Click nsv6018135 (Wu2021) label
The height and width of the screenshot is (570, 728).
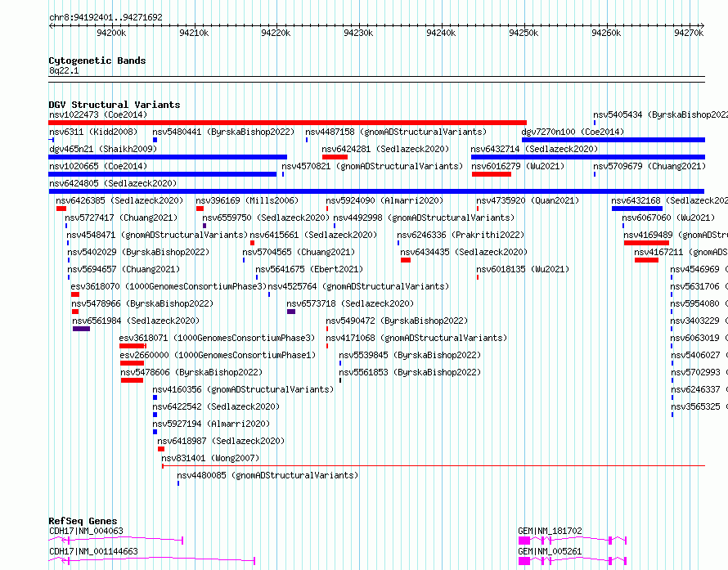click(523, 269)
